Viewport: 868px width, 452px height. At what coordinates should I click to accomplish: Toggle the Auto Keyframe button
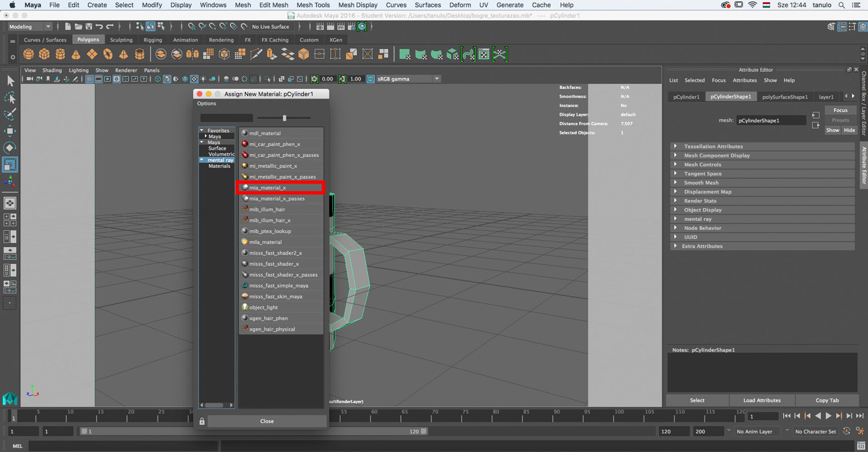click(x=847, y=431)
